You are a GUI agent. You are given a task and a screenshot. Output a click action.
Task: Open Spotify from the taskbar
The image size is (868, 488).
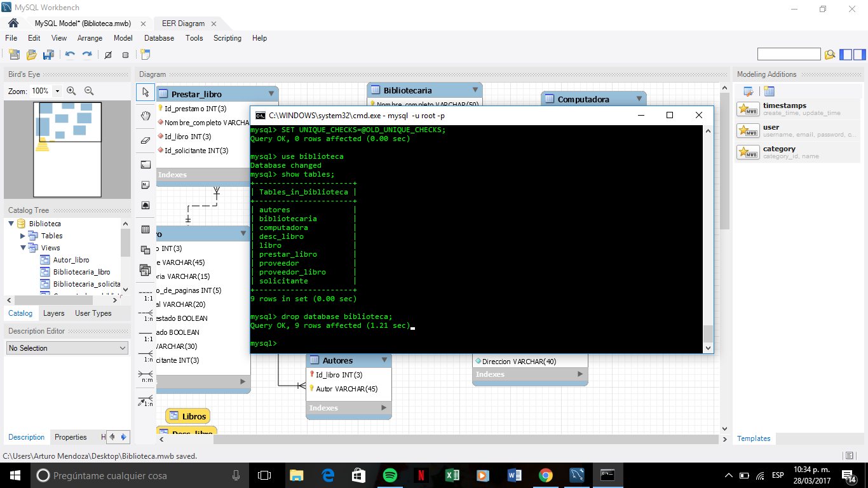(x=390, y=475)
